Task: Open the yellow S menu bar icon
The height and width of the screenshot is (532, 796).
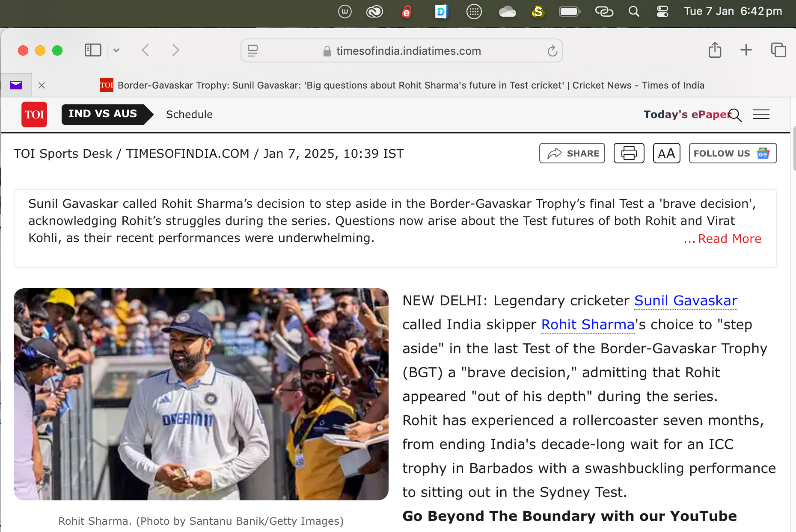Action: [538, 12]
